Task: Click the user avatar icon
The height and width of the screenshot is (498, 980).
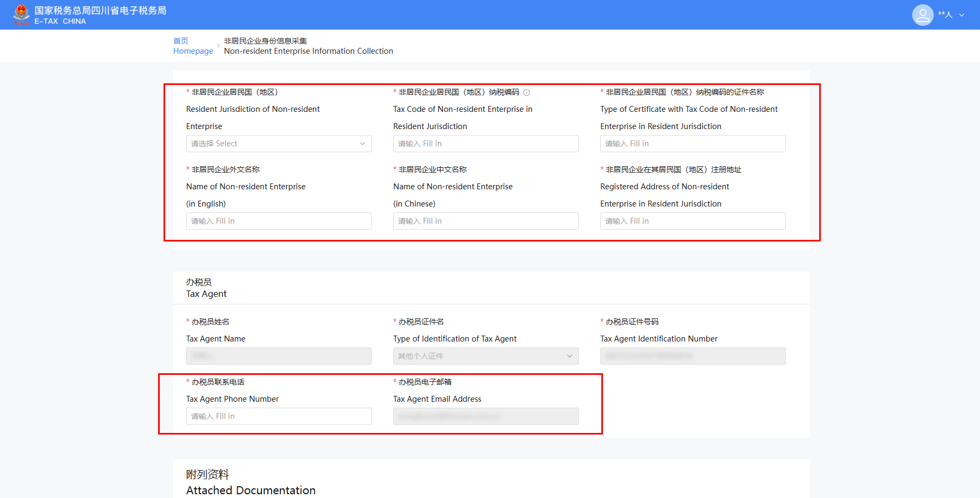Action: point(922,15)
